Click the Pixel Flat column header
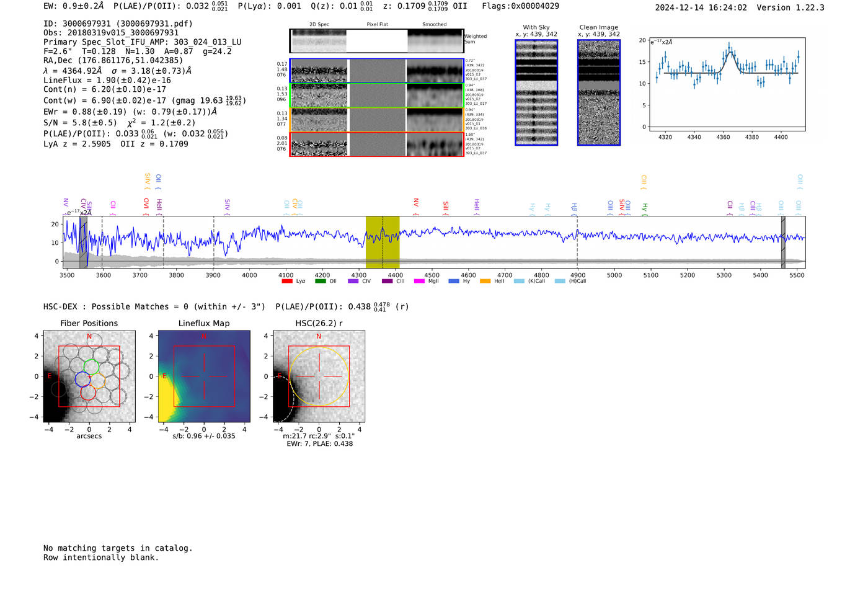 377,24
